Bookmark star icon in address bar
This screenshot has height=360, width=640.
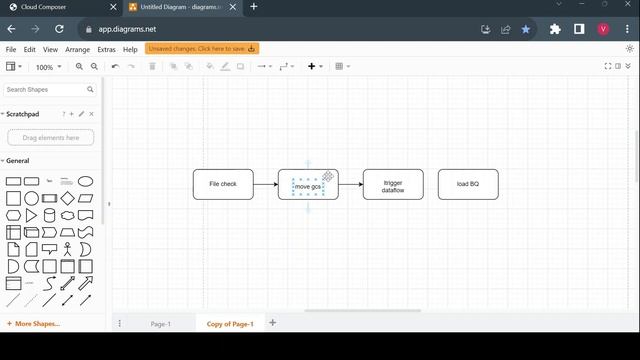(526, 29)
